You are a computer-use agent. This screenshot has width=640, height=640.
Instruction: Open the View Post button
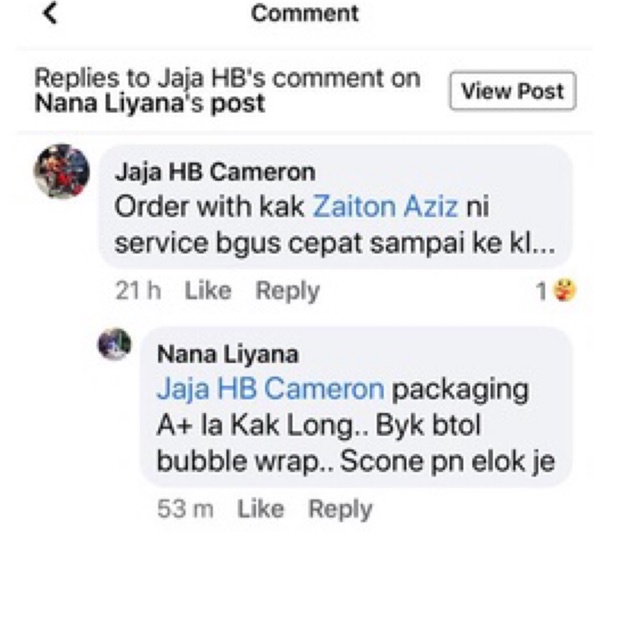(x=513, y=91)
